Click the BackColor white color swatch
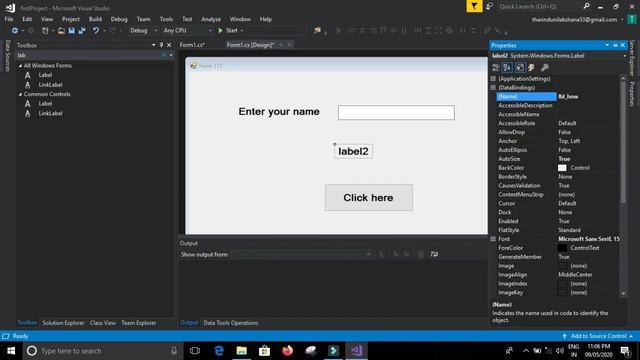The width and height of the screenshot is (640, 360). click(x=562, y=168)
